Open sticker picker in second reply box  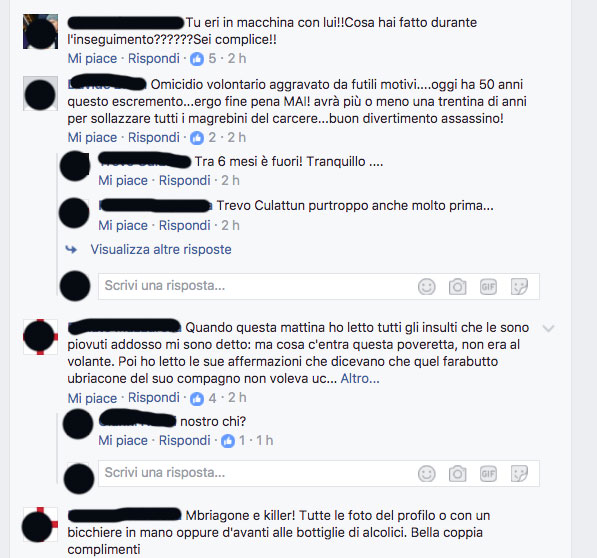pyautogui.click(x=519, y=474)
